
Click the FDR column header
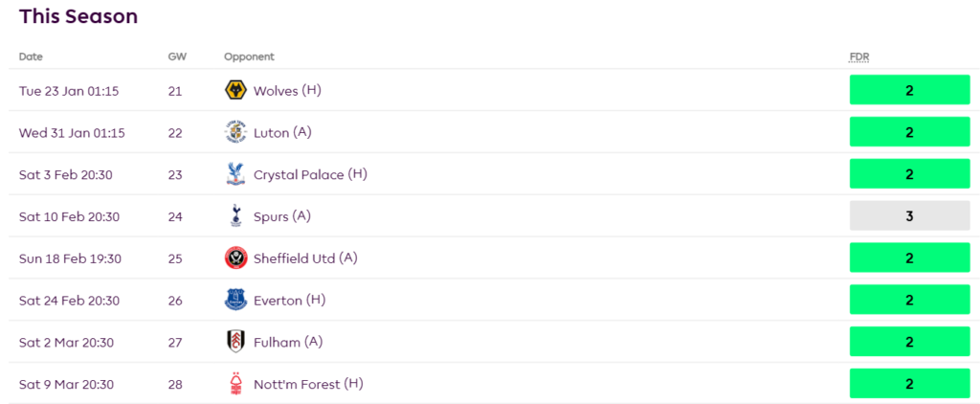pos(858,56)
